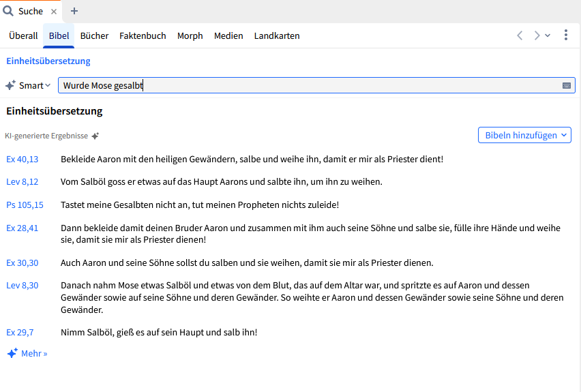Open the Ex 28,41 reference
Screen dimensions: 581x392
click(23, 228)
